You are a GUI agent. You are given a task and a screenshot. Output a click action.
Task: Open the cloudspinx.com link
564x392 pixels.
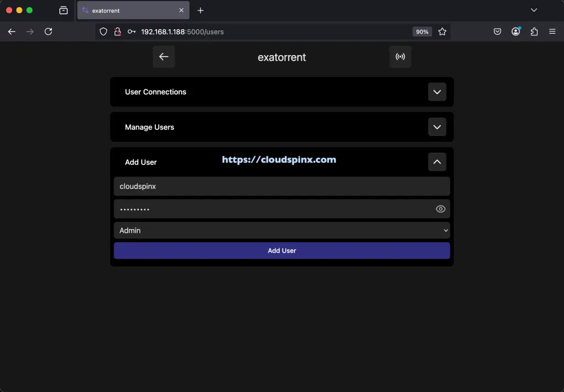[279, 160]
